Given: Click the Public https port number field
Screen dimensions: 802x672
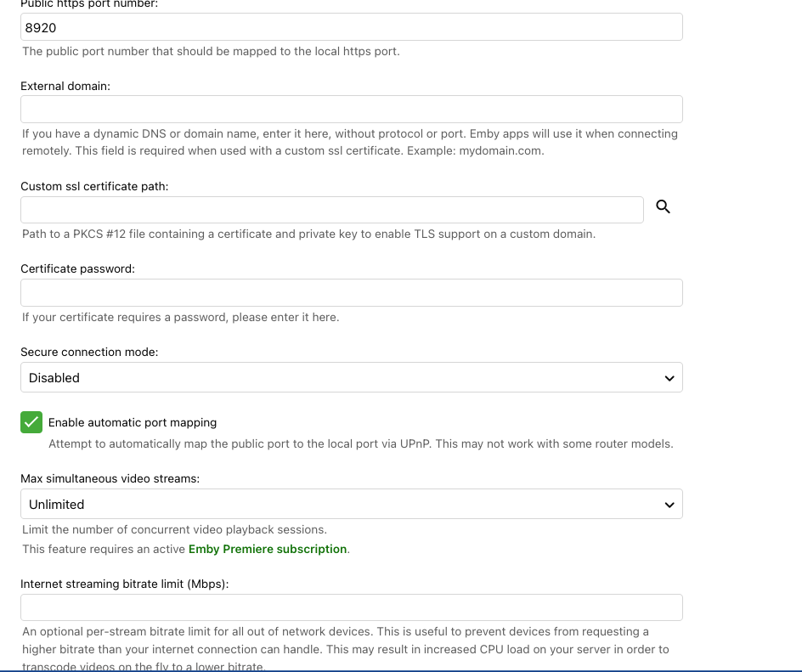Looking at the screenshot, I should (x=351, y=26).
